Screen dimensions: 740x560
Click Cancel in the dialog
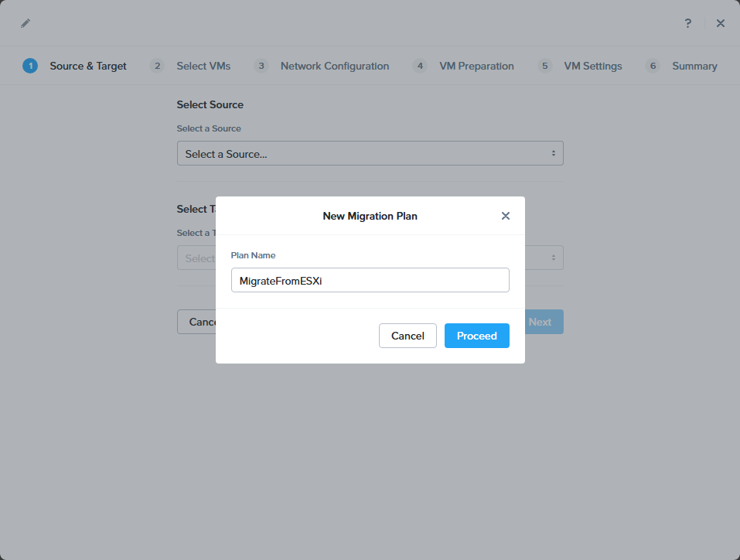pyautogui.click(x=408, y=336)
